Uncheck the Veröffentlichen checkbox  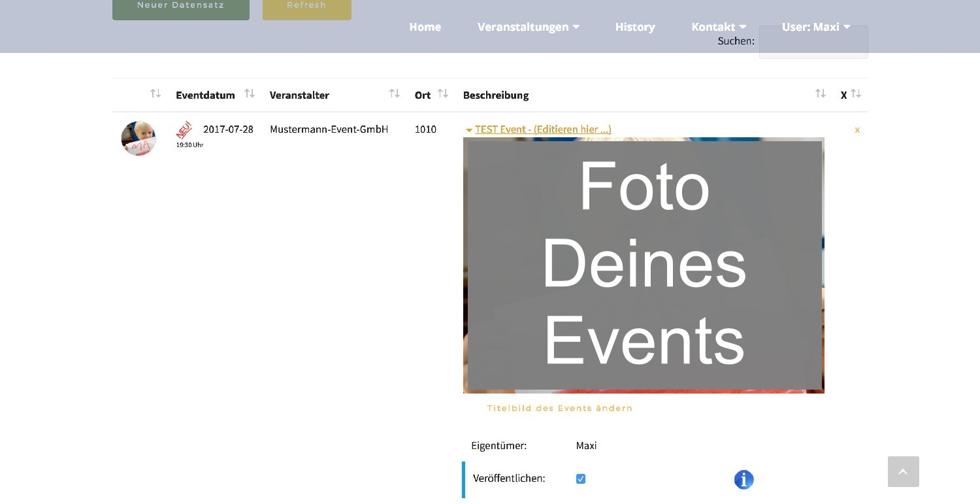click(580, 479)
